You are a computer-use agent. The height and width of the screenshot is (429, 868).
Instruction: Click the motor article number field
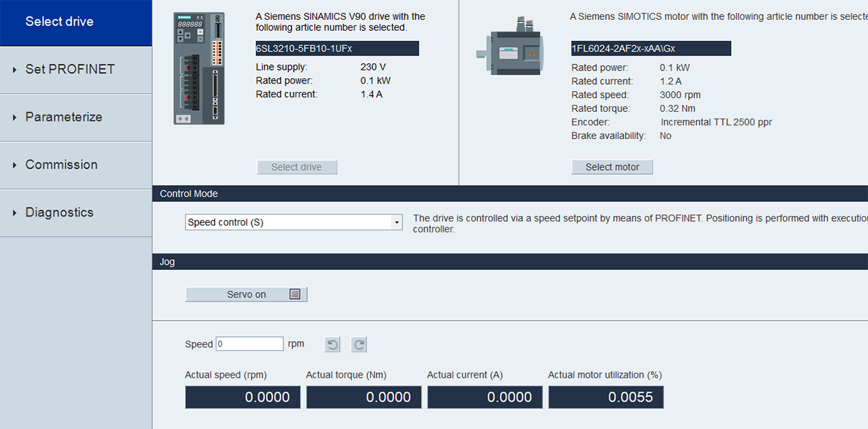(x=651, y=49)
